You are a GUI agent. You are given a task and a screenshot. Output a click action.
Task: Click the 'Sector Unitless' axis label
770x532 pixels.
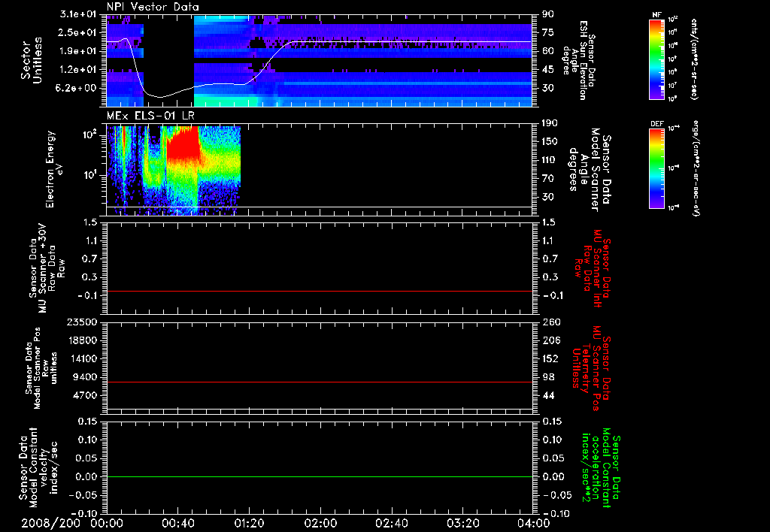[x=32, y=60]
